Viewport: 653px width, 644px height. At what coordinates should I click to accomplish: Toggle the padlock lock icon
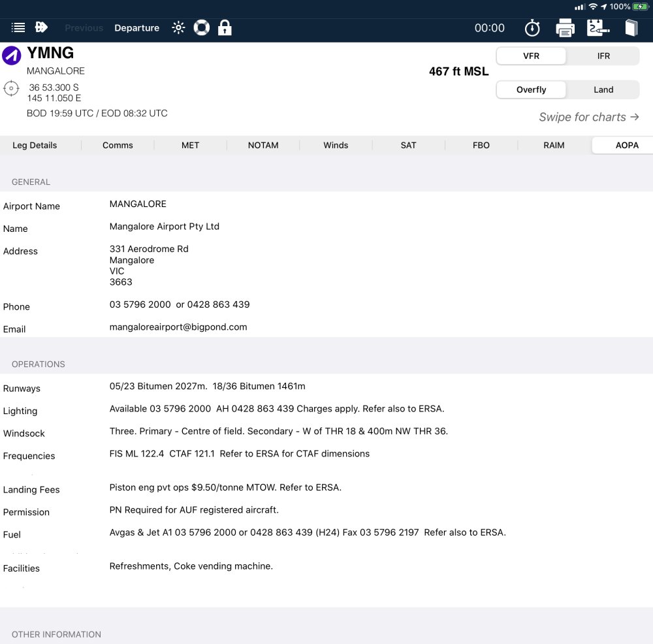pyautogui.click(x=225, y=27)
